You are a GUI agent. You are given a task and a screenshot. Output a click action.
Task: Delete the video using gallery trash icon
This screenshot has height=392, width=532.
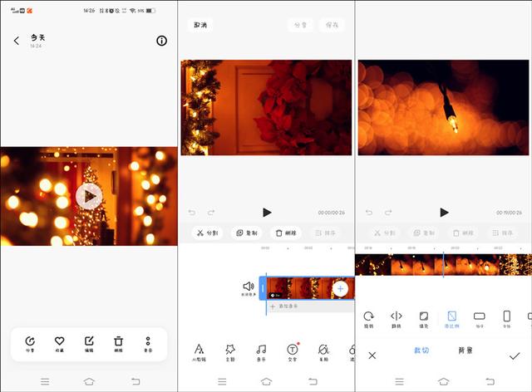[x=119, y=342]
